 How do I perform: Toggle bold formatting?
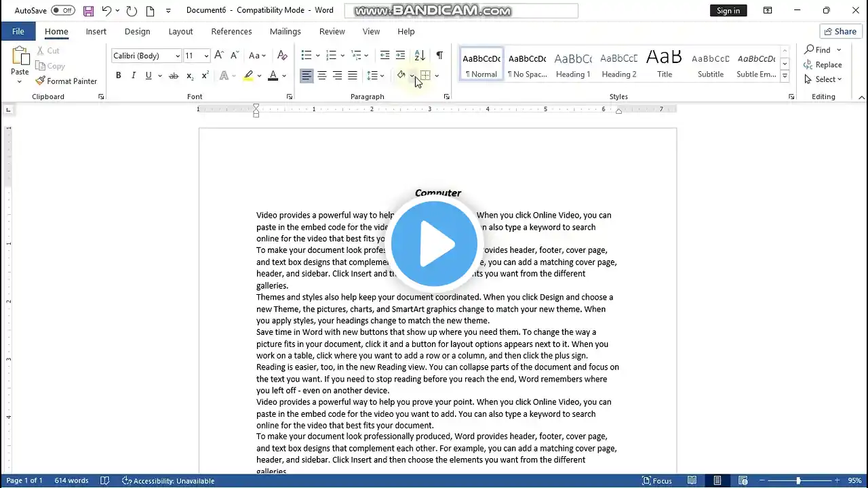pyautogui.click(x=118, y=75)
